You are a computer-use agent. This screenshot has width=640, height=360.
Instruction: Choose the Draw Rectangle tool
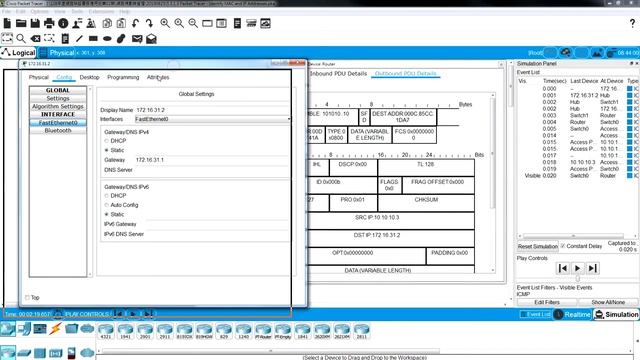tap(93, 38)
